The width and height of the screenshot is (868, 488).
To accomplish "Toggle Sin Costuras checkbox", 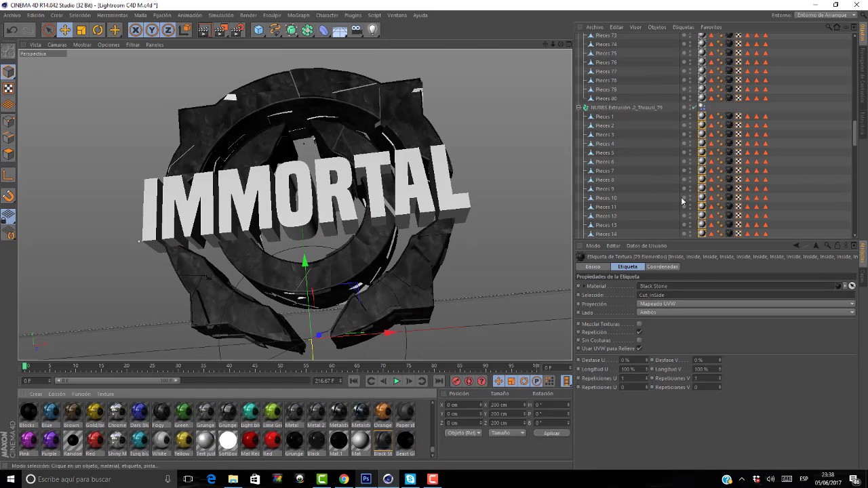I will (639, 340).
